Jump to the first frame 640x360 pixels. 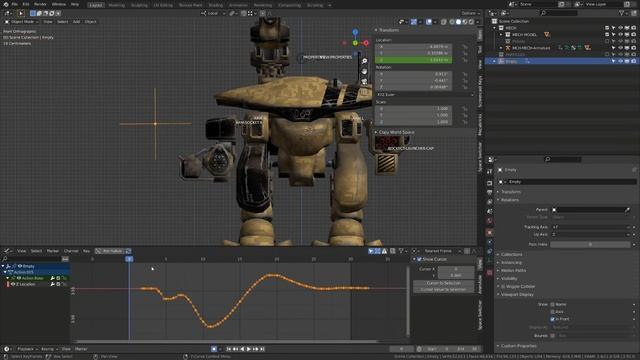click(229, 349)
